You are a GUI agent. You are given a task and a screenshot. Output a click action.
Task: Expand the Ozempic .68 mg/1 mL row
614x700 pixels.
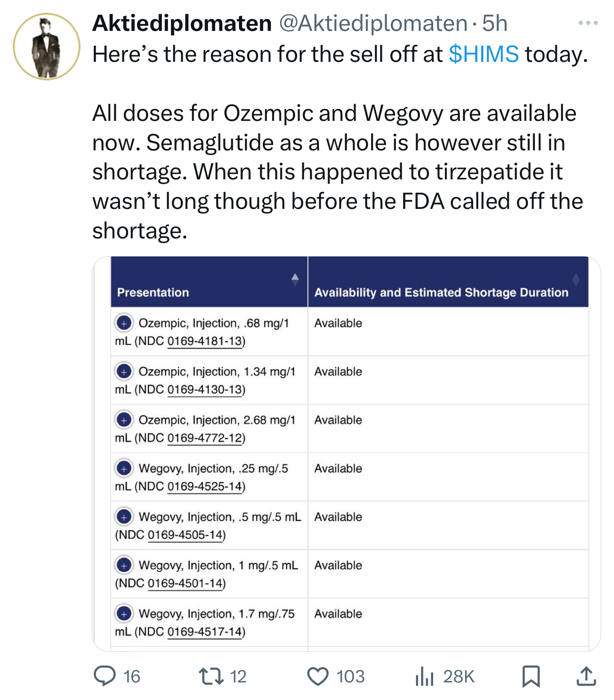click(124, 323)
